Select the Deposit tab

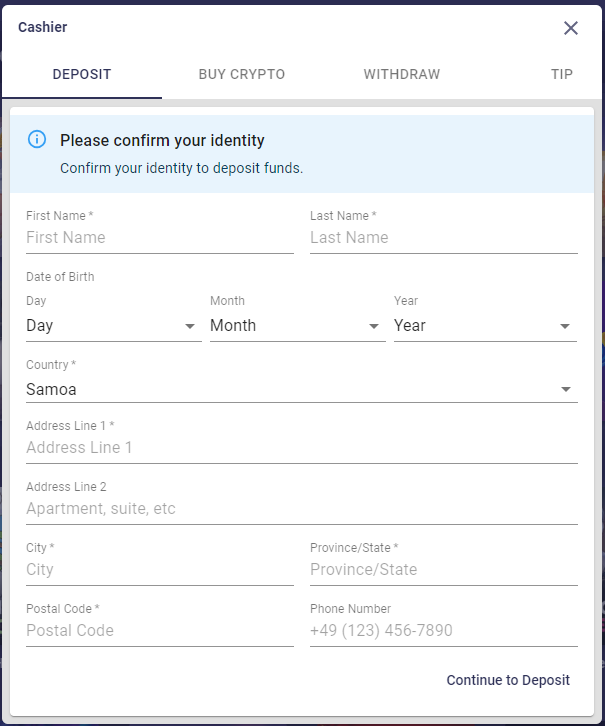(82, 74)
